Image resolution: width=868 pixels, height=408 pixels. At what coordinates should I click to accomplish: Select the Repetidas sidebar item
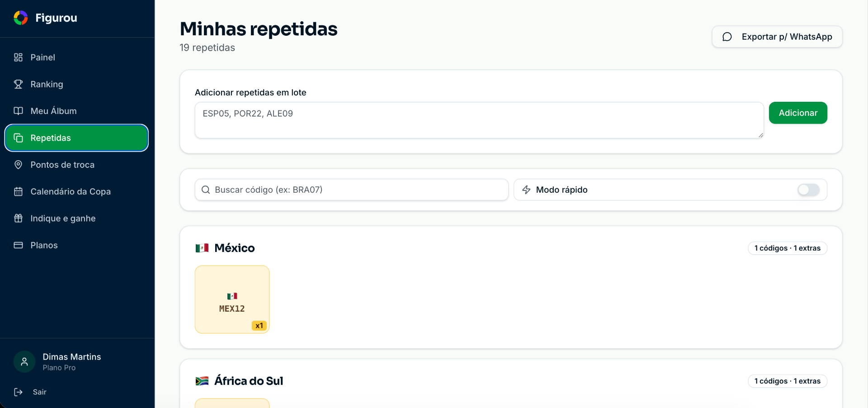[x=76, y=138]
